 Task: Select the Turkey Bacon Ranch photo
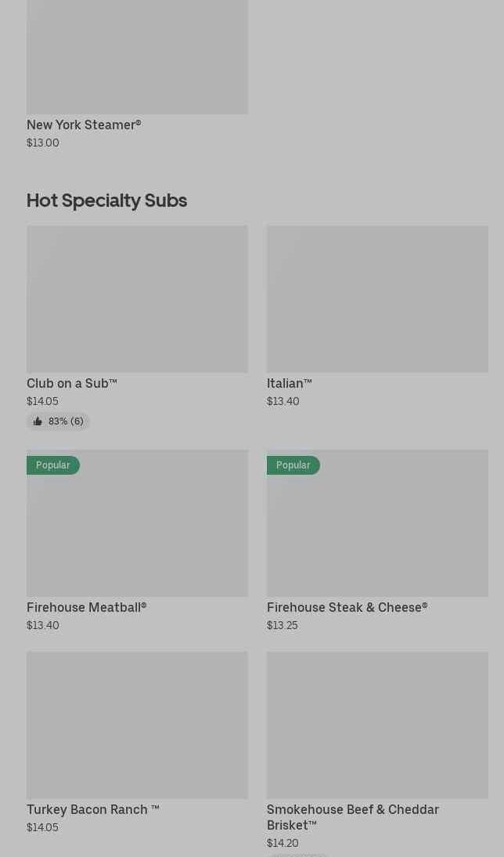click(x=137, y=725)
